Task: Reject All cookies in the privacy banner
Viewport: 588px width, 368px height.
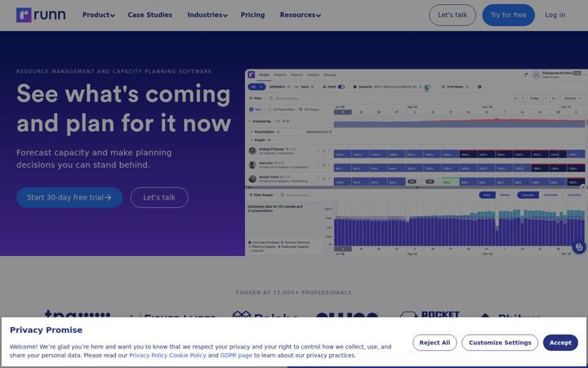Action: 434,343
